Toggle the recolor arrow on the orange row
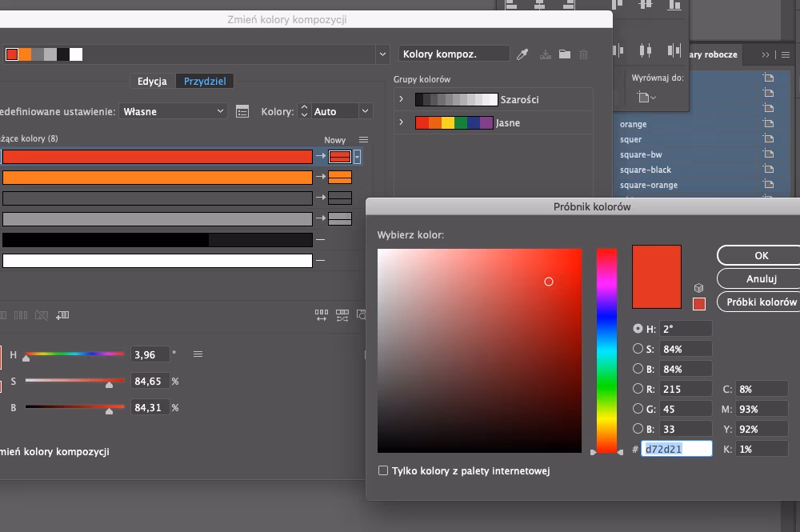This screenshot has height=532, width=800. [321, 177]
